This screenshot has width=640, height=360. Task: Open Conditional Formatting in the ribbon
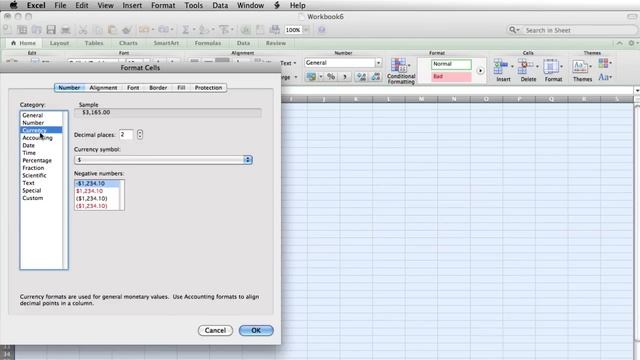coord(401,71)
